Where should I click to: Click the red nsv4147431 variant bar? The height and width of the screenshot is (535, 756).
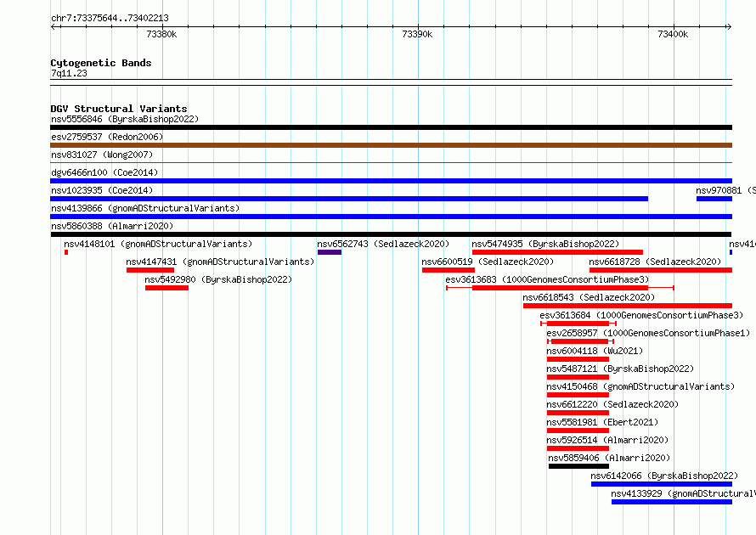point(150,270)
